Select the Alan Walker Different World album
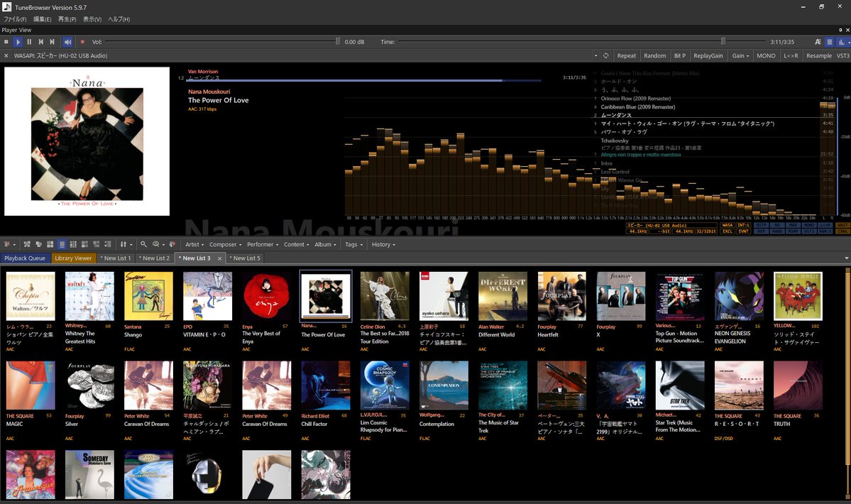 (x=503, y=296)
